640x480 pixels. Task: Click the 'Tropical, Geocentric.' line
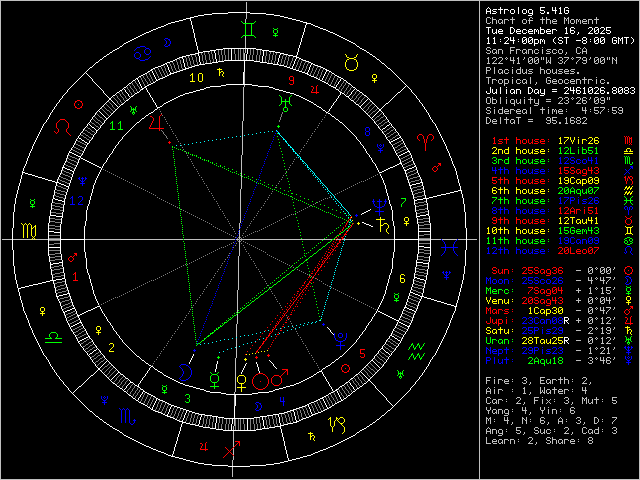548,81
